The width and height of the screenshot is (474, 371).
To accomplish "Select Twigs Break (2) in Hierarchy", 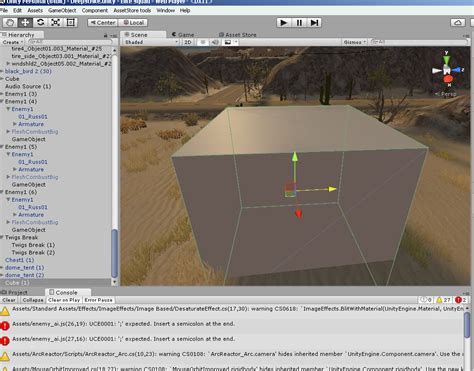I will 33,252.
